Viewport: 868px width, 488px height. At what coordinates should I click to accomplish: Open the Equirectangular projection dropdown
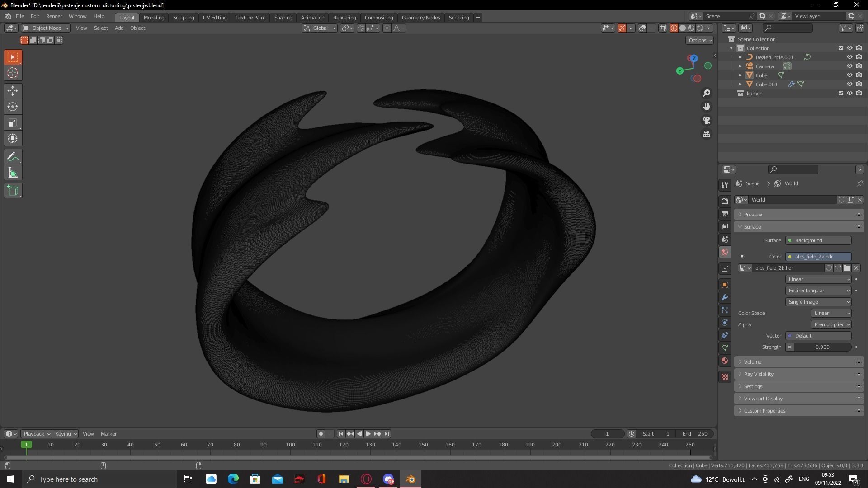click(818, 291)
